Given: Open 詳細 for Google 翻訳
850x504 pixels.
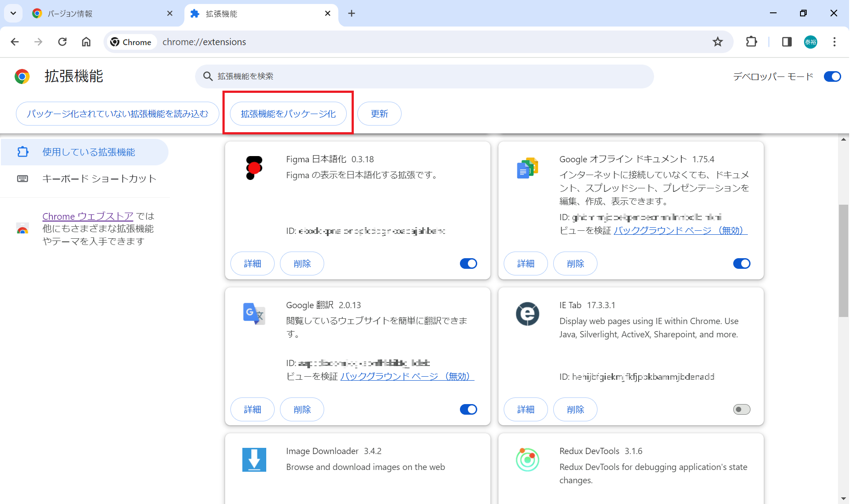Looking at the screenshot, I should pyautogui.click(x=253, y=409).
